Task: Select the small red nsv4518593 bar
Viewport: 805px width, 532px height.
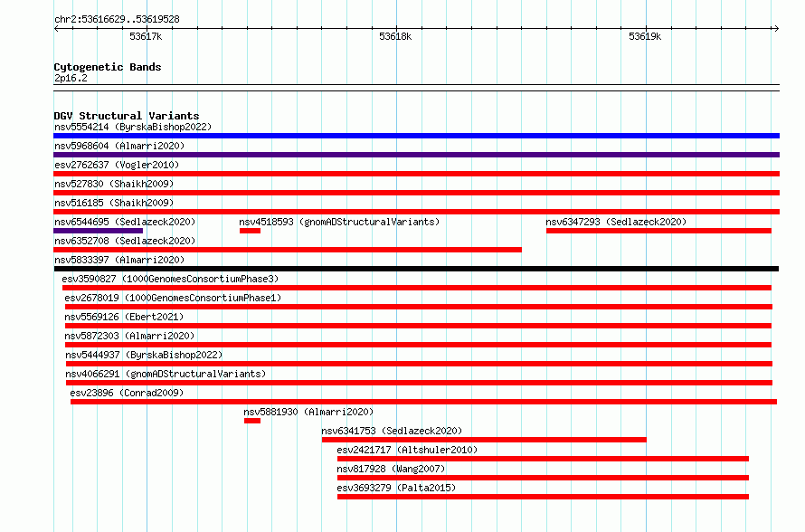Action: 250,231
